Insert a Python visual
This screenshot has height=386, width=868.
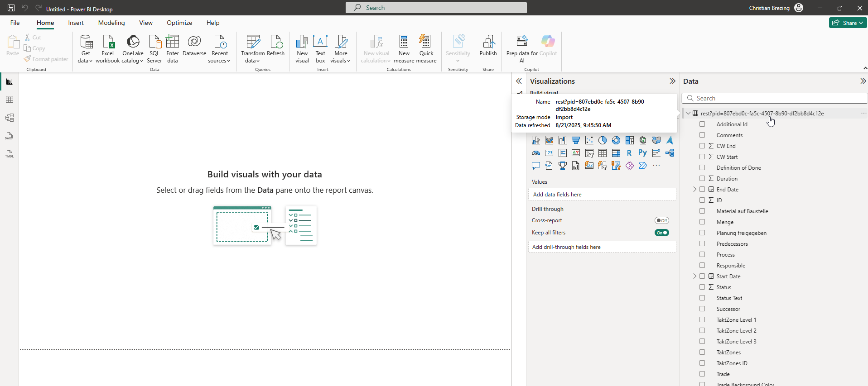[642, 153]
